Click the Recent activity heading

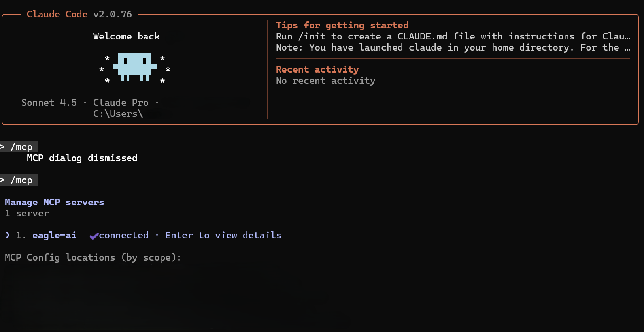[317, 69]
